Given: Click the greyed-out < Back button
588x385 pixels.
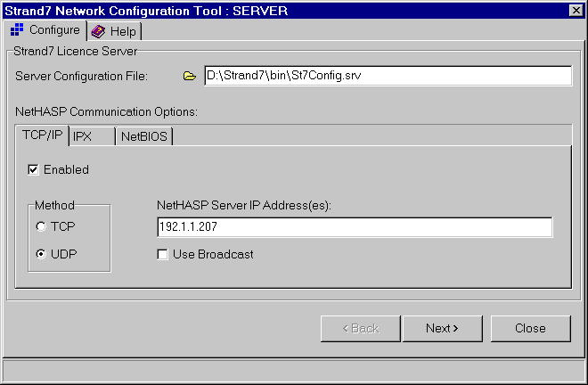Looking at the screenshot, I should point(361,328).
